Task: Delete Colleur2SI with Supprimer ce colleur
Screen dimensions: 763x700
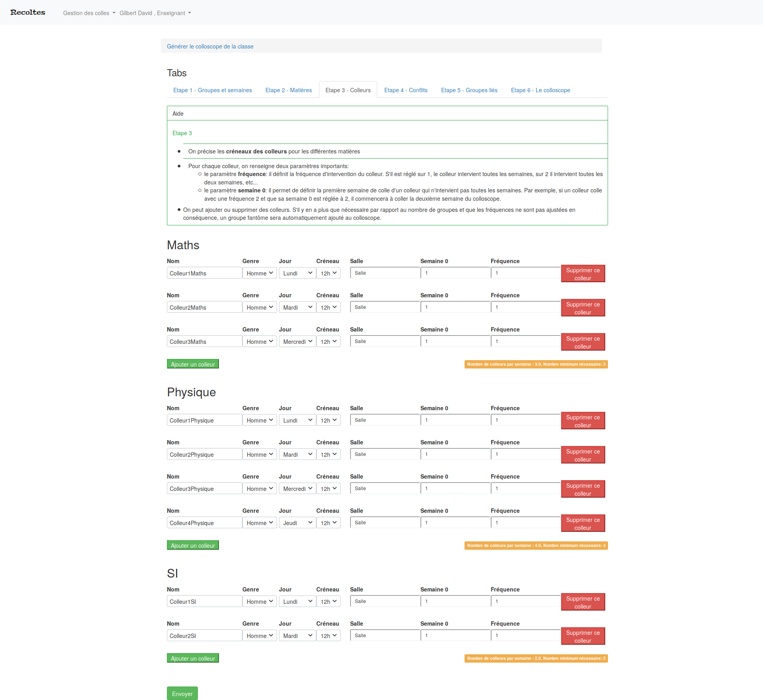Action: tap(583, 636)
